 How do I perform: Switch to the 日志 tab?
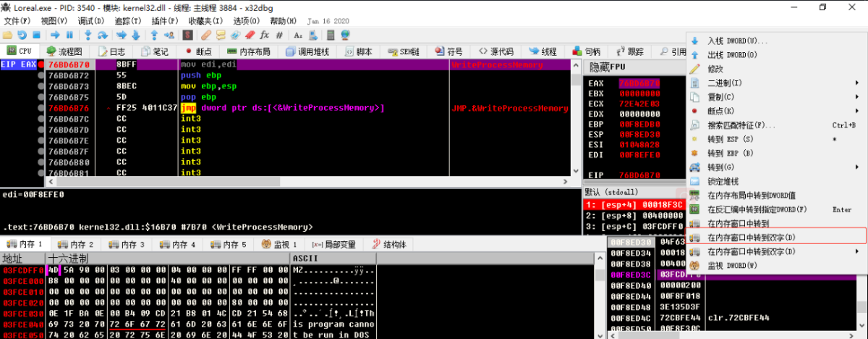tap(111, 51)
